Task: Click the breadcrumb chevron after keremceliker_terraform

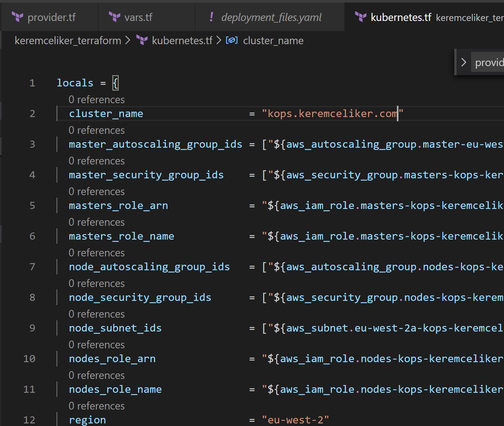Action: click(x=128, y=41)
